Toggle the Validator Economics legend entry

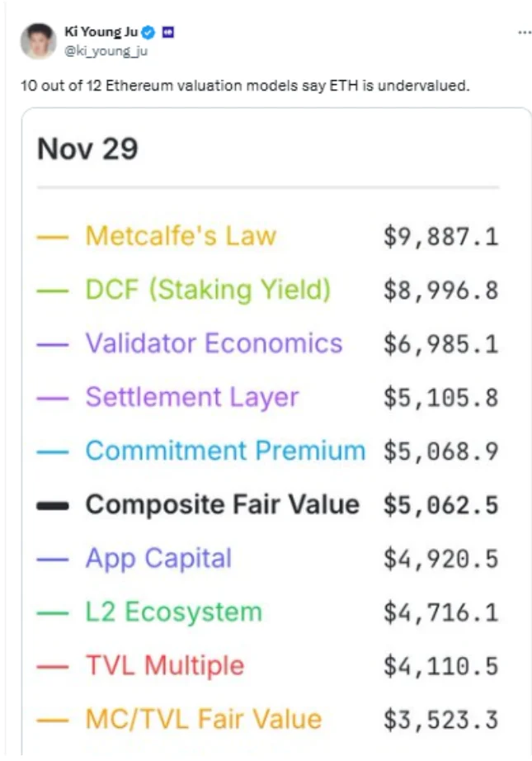214,343
